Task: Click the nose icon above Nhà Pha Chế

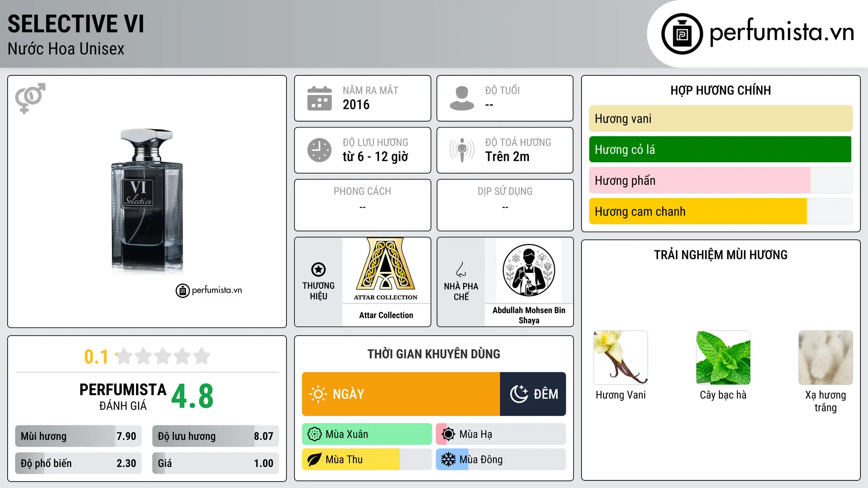Action: (461, 269)
